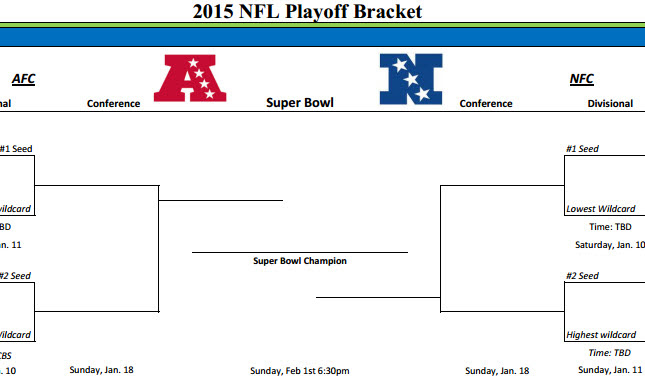Image resolution: width=645 pixels, height=391 pixels.
Task: Click the Highest wildcard entry in NFC
Action: (601, 335)
